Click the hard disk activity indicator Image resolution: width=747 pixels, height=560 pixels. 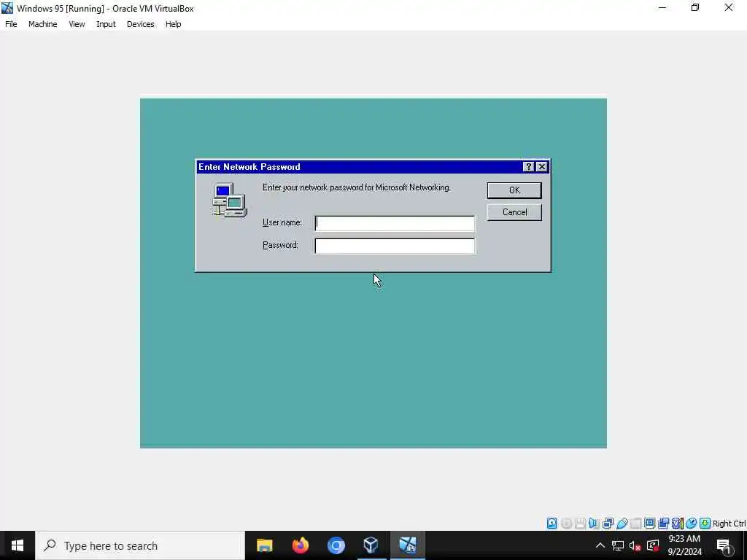point(551,524)
